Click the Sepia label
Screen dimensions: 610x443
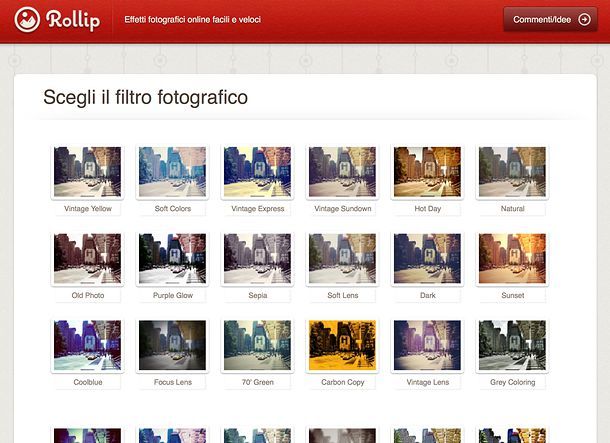[258, 296]
